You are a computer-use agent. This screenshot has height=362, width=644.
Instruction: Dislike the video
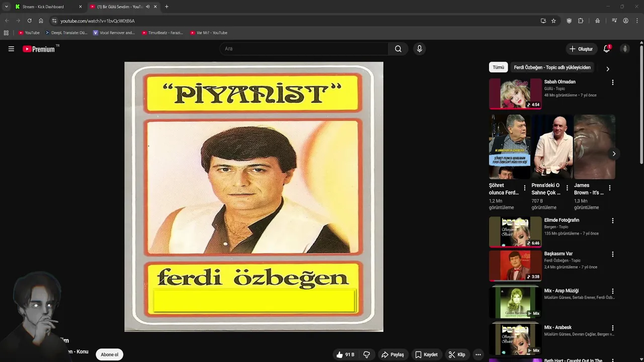pyautogui.click(x=366, y=354)
